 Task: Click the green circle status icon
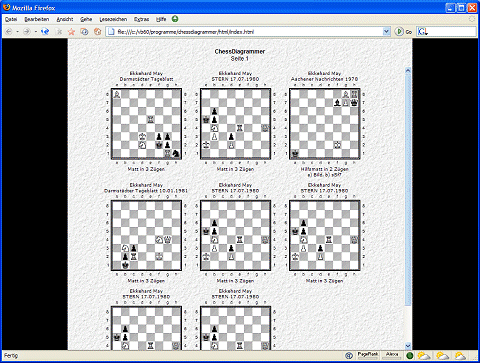point(410,356)
